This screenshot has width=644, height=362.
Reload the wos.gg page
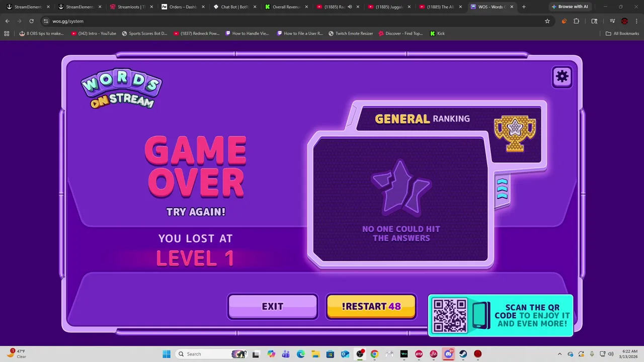click(x=31, y=21)
